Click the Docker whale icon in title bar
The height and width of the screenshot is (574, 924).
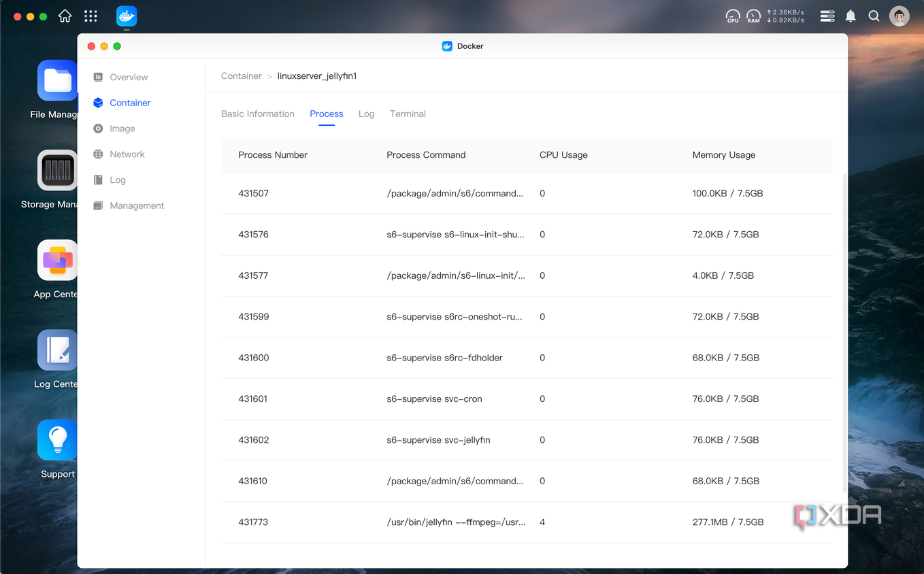447,46
